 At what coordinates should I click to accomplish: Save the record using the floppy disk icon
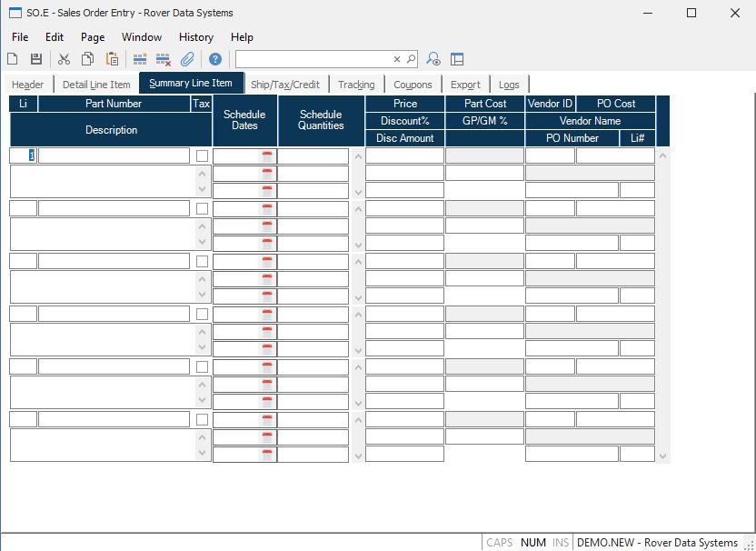pyautogui.click(x=36, y=59)
